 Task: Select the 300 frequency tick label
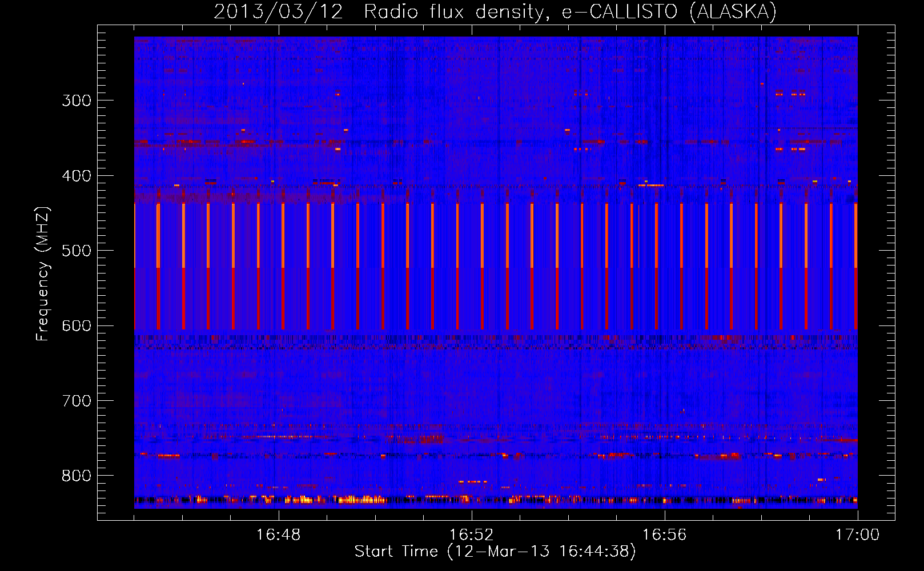pos(77,100)
